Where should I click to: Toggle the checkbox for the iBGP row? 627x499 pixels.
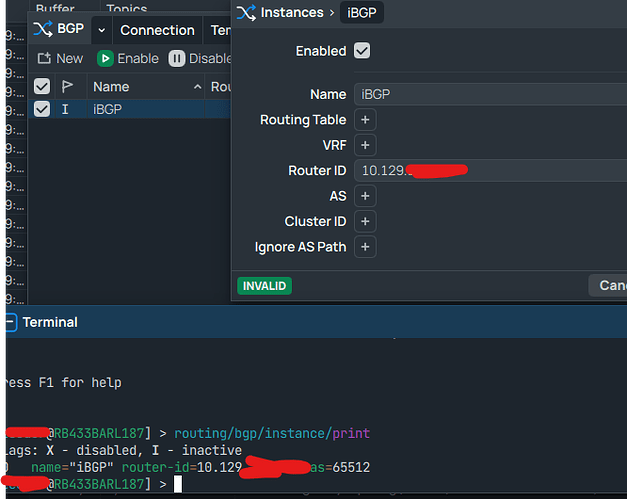click(x=42, y=109)
